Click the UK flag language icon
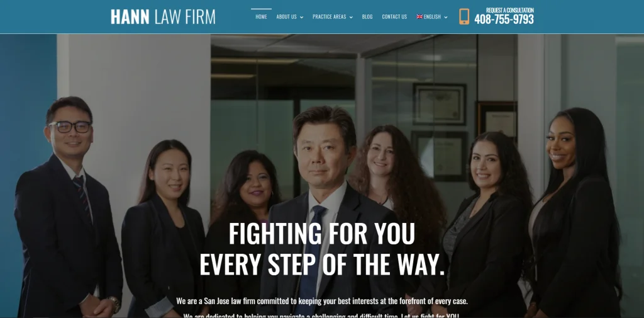Screen dimensions: 644x318 tap(419, 17)
